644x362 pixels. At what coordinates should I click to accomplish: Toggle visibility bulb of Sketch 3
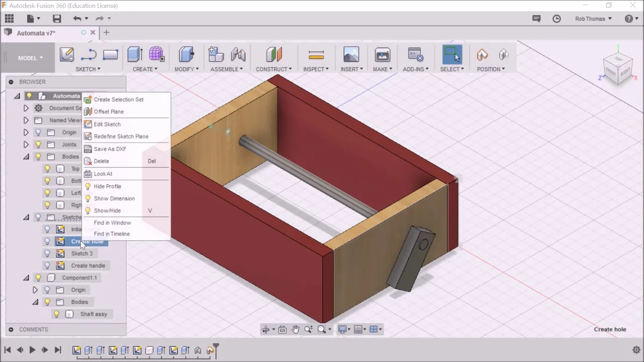click(47, 253)
